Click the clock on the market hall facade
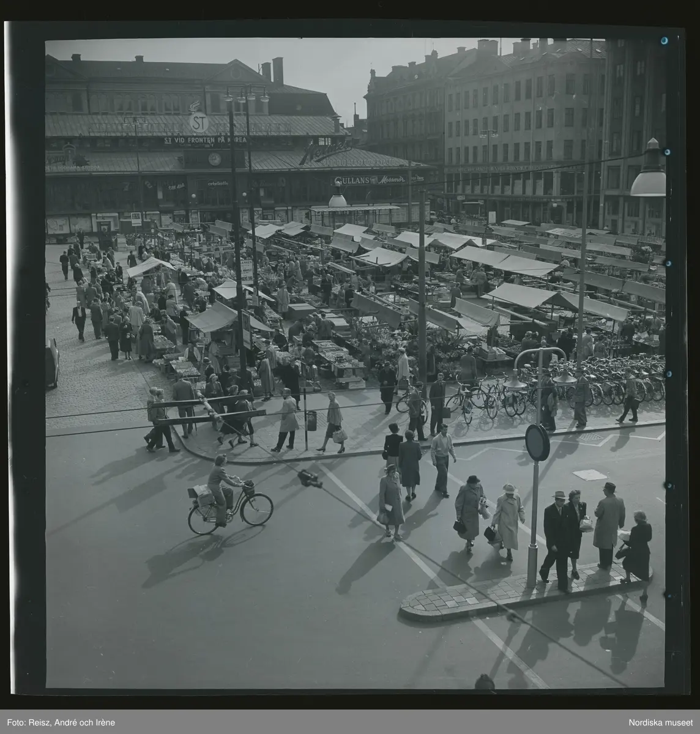The width and height of the screenshot is (700, 734). pyautogui.click(x=214, y=159)
